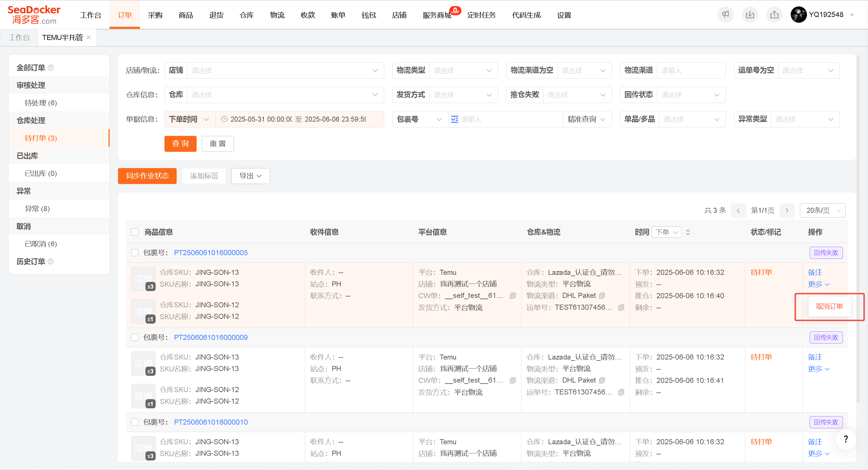Screen dimensions: 868x470
Task: Open the 定时任务 top menu
Action: tap(481, 15)
